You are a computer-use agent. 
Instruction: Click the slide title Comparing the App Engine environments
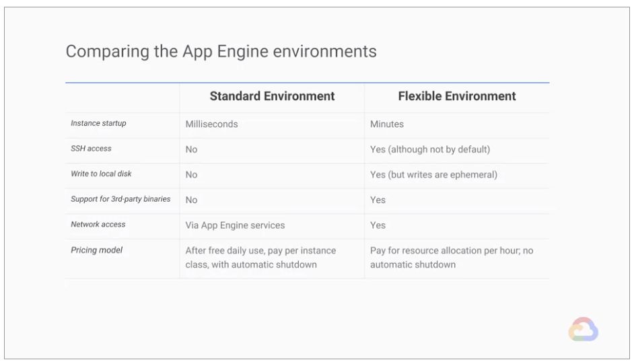[x=221, y=52]
